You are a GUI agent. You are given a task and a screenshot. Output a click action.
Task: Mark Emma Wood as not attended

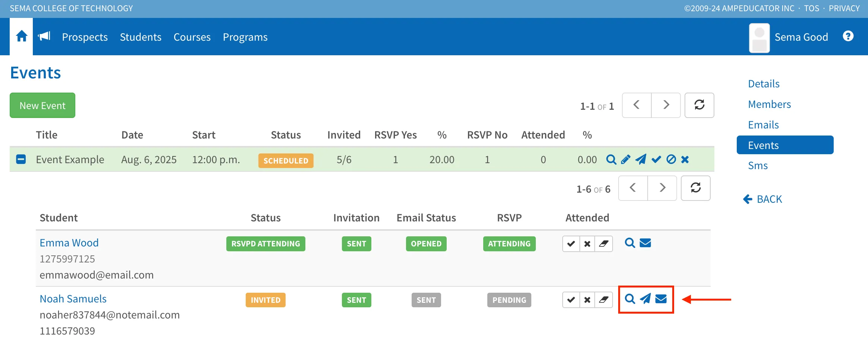587,244
